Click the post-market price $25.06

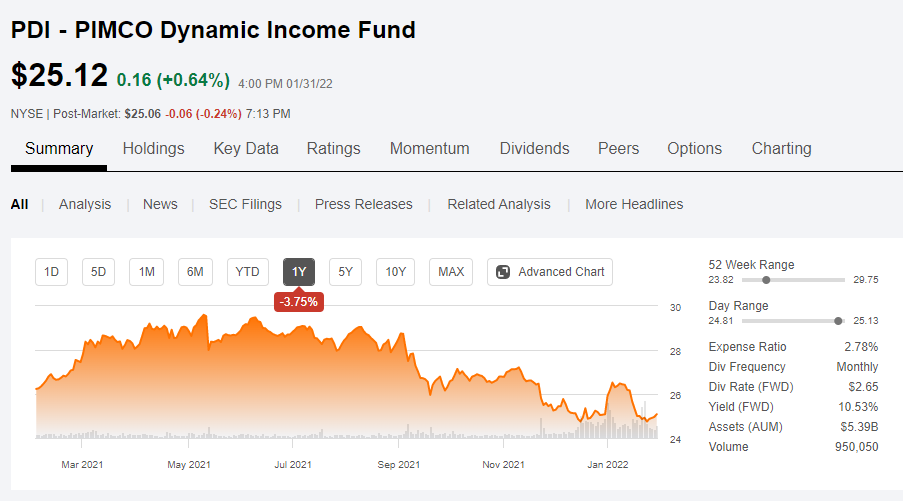coord(143,114)
